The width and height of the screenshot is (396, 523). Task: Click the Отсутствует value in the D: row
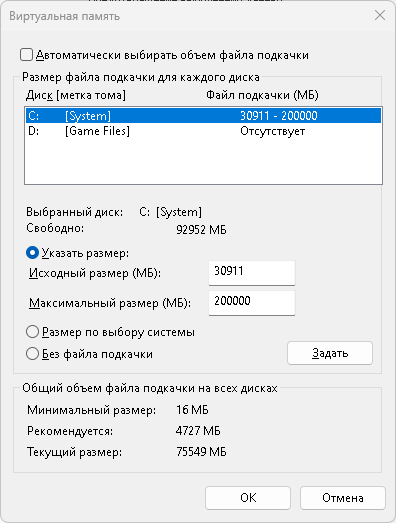(273, 131)
